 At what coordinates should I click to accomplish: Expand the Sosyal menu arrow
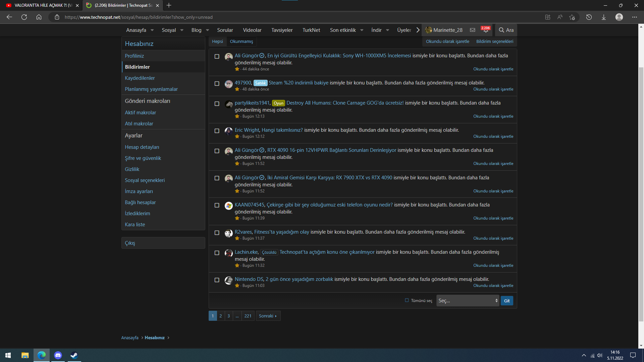[182, 30]
